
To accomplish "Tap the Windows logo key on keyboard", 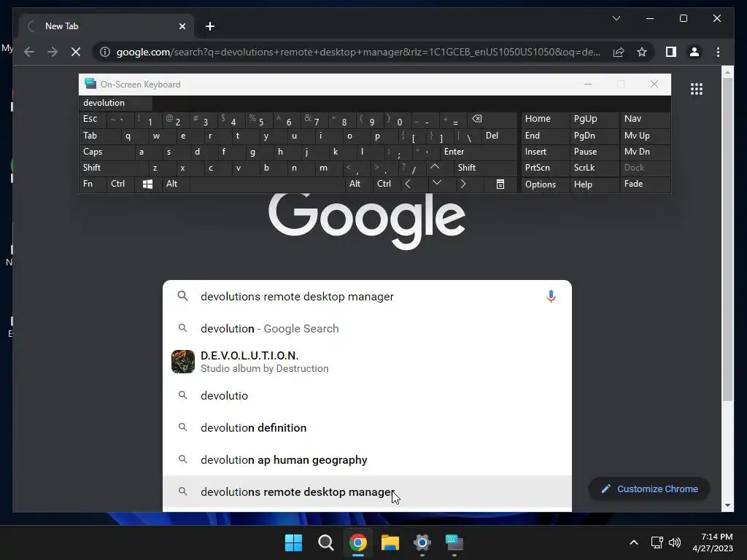I will tap(147, 184).
